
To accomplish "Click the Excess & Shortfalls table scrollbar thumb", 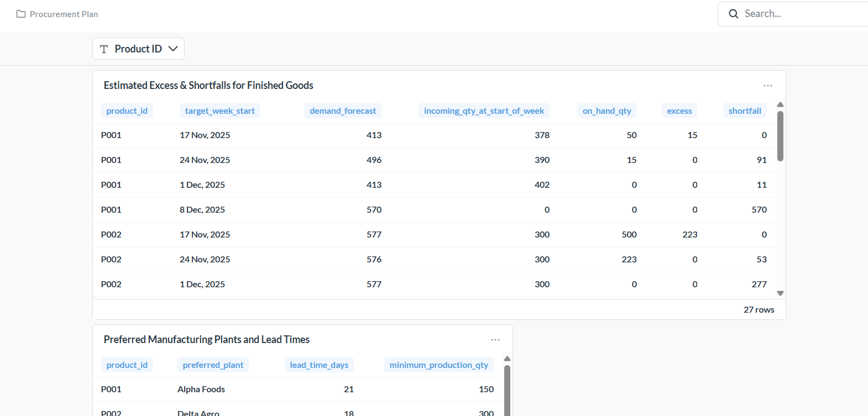I will point(780,136).
